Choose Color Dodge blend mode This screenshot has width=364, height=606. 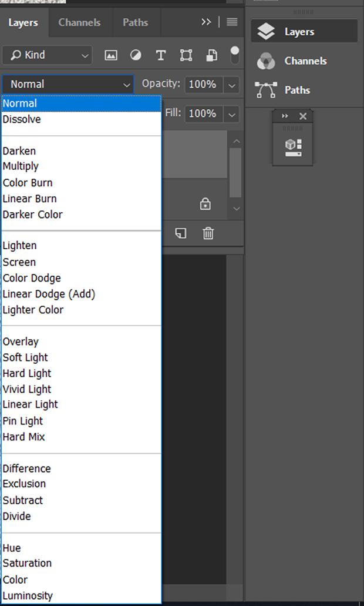coord(82,278)
